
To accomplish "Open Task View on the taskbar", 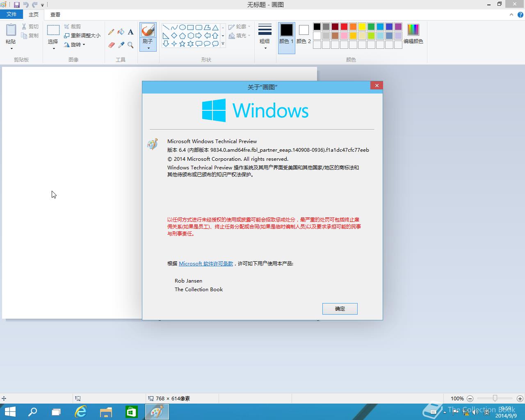I will [56, 412].
